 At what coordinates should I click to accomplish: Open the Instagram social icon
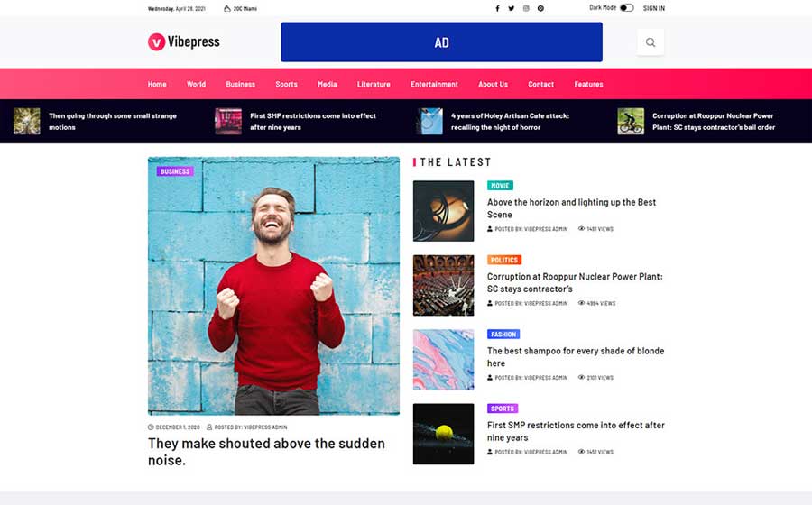coord(526,8)
